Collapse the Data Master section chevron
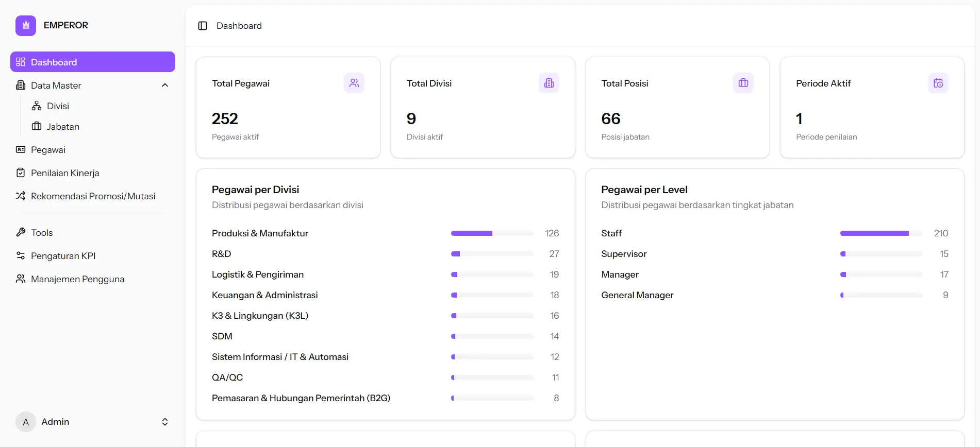 [x=165, y=85]
